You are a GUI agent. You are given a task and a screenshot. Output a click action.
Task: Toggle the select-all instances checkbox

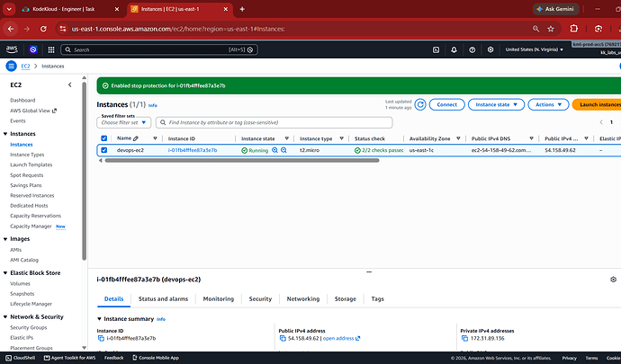point(104,138)
